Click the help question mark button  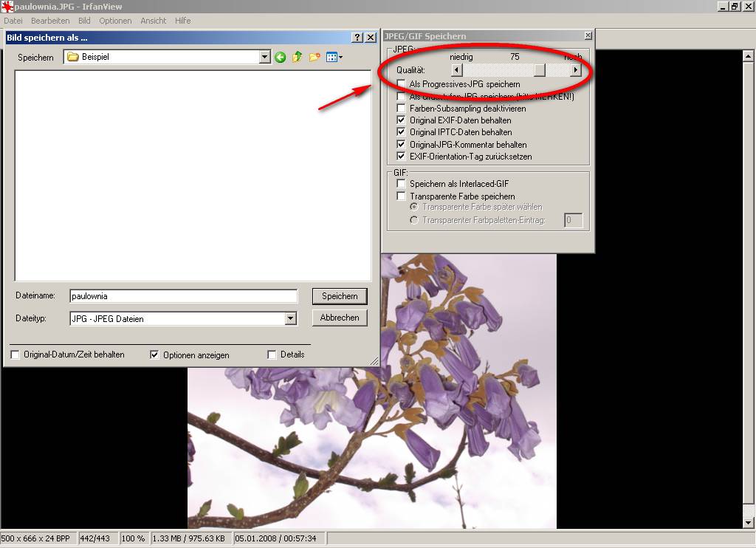(357, 37)
